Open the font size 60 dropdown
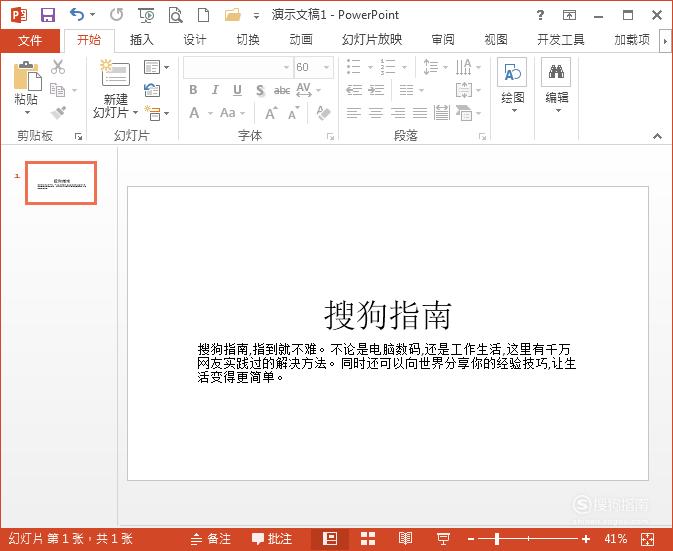673x551 pixels. click(x=327, y=67)
